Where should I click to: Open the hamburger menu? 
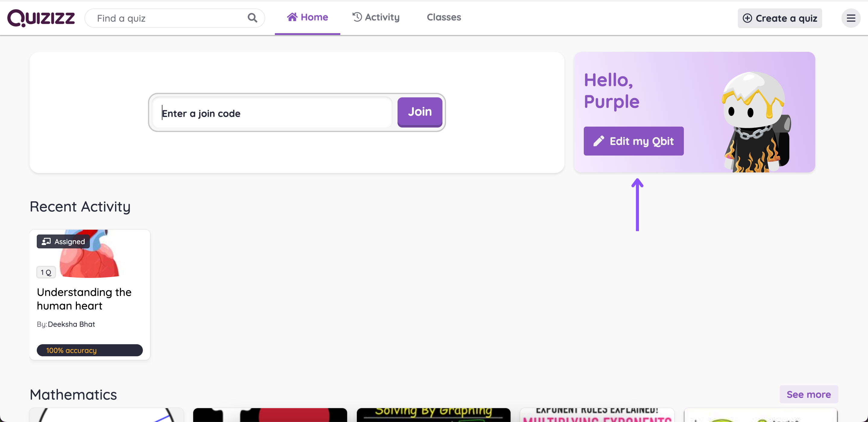coord(851,18)
